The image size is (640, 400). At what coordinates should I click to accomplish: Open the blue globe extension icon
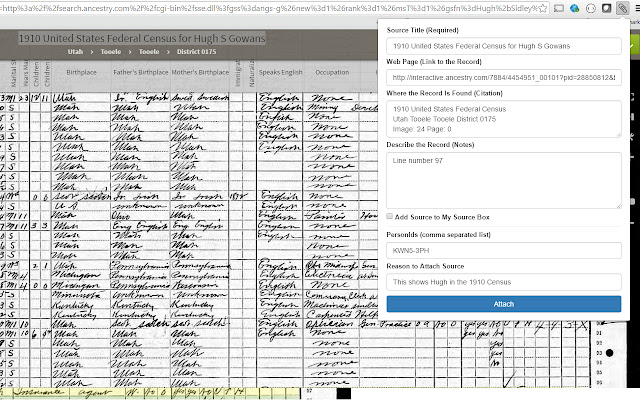coord(574,8)
